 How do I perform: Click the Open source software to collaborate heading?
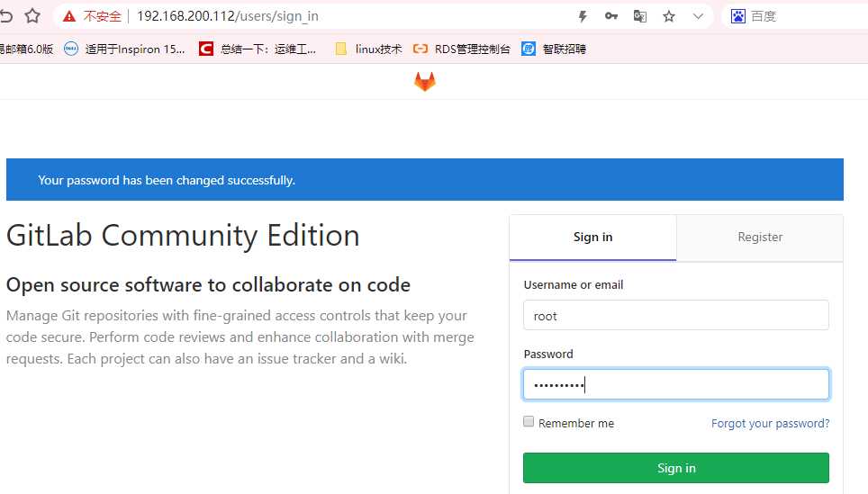click(x=208, y=285)
